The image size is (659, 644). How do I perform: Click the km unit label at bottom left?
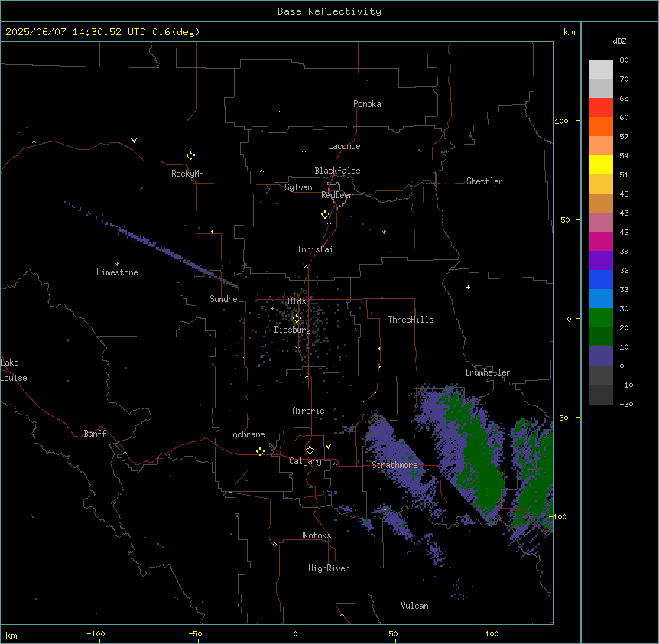(11, 635)
